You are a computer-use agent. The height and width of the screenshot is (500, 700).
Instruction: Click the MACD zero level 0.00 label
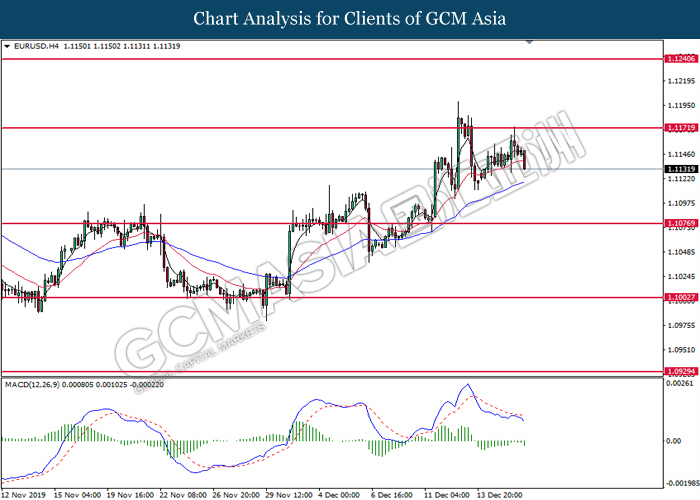(x=674, y=440)
